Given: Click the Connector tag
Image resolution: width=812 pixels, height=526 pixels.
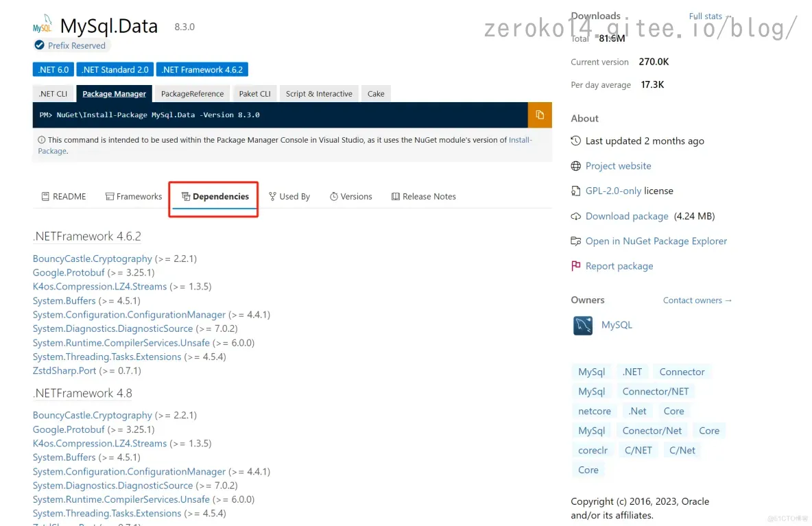Looking at the screenshot, I should pos(682,372).
